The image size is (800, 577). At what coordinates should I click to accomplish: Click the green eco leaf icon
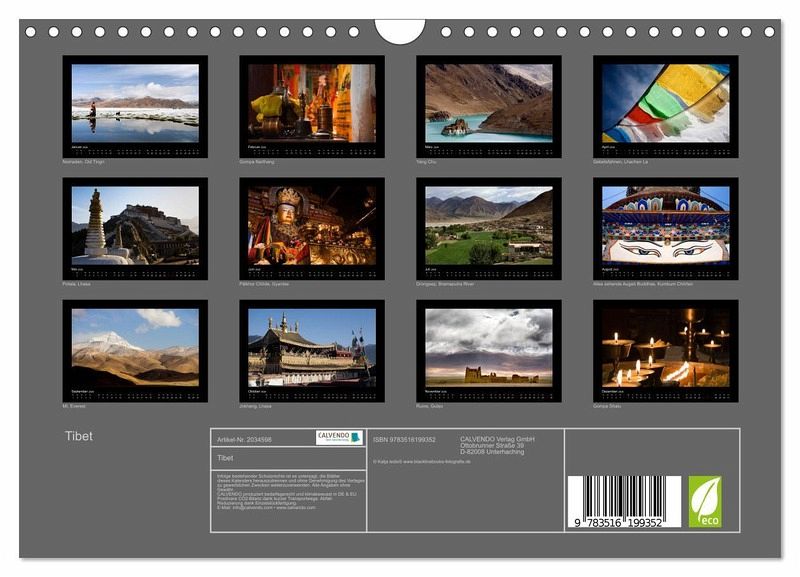click(x=704, y=501)
